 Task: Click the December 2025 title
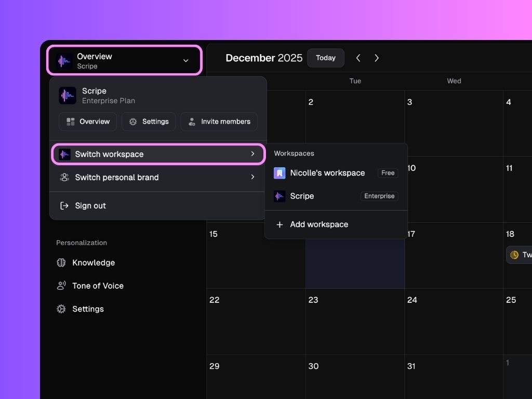pos(264,58)
